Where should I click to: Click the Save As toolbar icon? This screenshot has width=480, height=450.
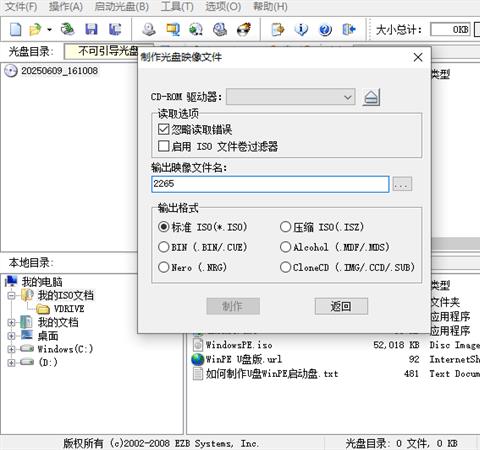click(x=115, y=30)
